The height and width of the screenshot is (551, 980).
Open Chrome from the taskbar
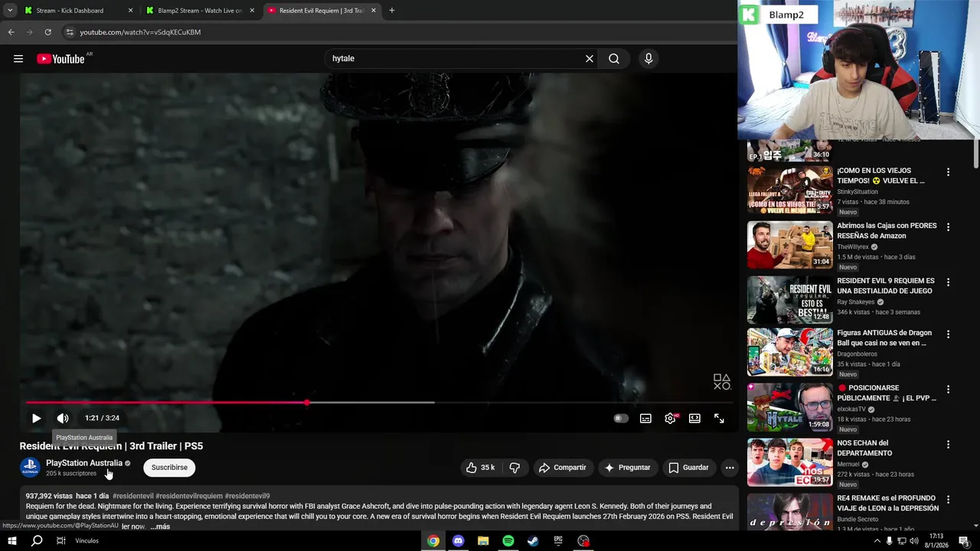pyautogui.click(x=433, y=541)
